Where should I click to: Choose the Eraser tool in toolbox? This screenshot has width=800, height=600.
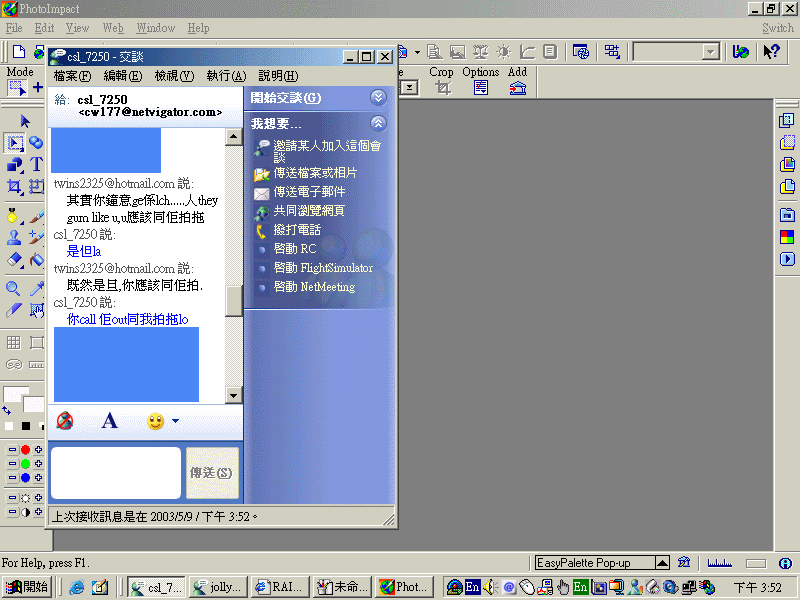[15, 260]
